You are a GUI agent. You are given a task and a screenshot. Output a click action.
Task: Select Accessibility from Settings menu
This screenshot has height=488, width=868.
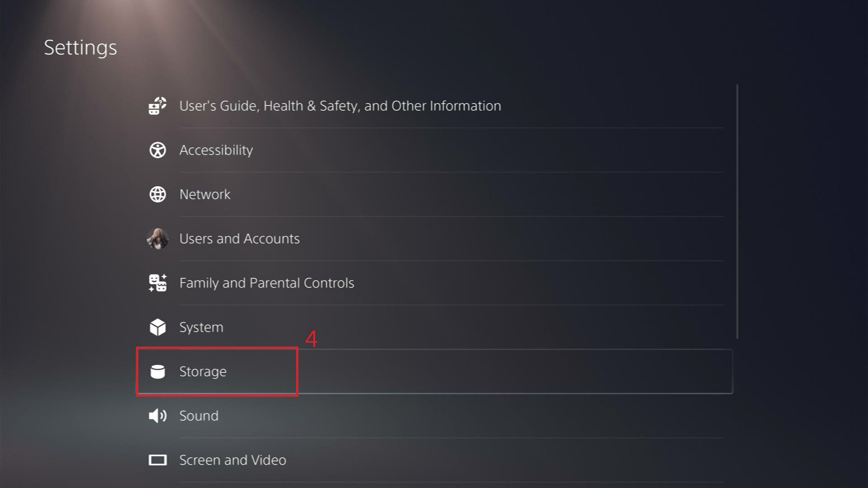tap(217, 150)
